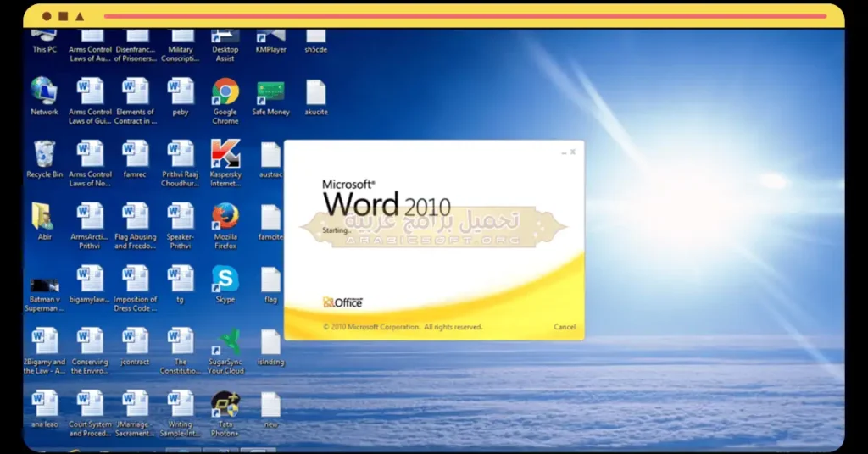Select the akucite file icon
Viewport: 868px width, 454px height.
point(315,91)
